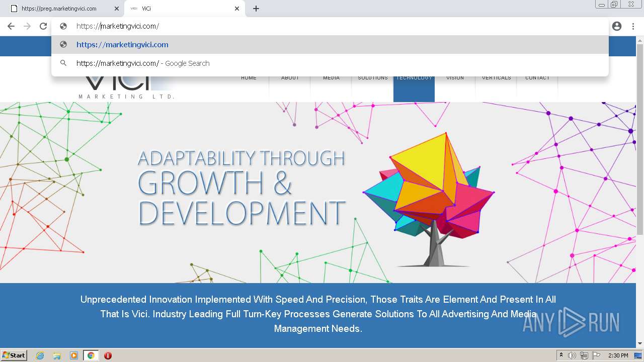The width and height of the screenshot is (644, 362).
Task: Close the ViCi tab
Action: 237,9
